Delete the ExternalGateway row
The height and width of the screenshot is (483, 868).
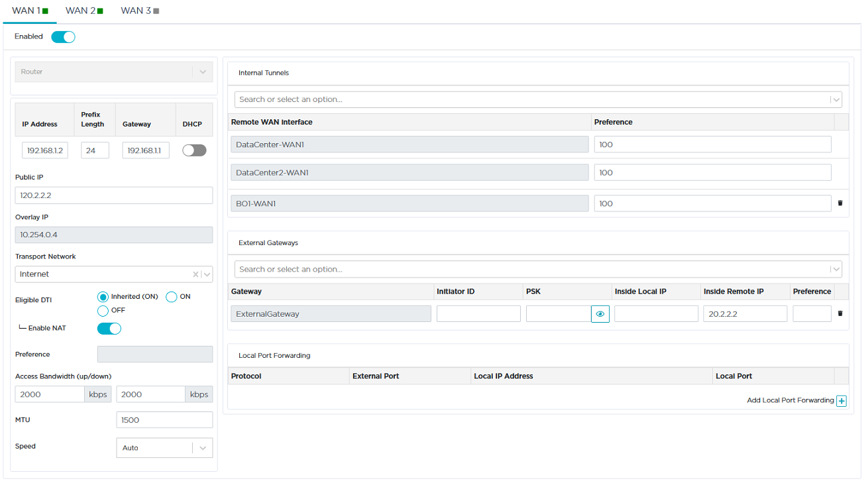pos(840,313)
